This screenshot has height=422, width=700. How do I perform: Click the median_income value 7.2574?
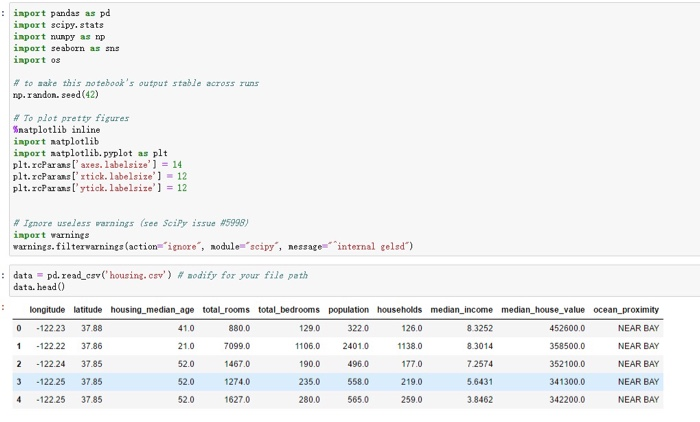pyautogui.click(x=480, y=364)
